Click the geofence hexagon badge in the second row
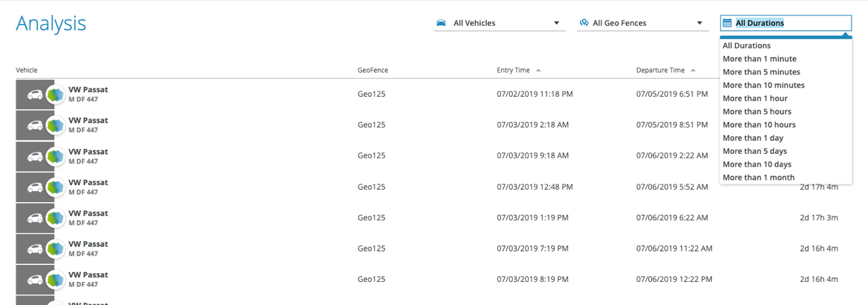Image resolution: width=868 pixels, height=305 pixels. (56, 125)
